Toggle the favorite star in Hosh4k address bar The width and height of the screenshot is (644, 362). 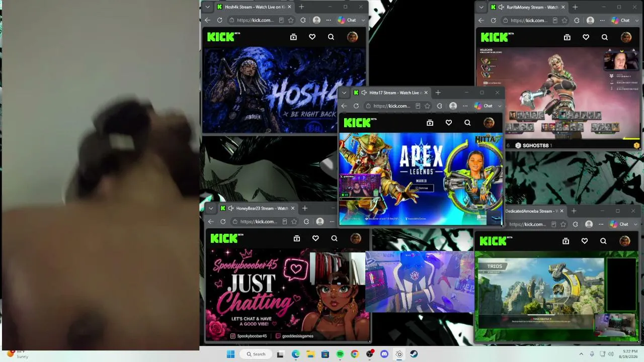pos(291,20)
